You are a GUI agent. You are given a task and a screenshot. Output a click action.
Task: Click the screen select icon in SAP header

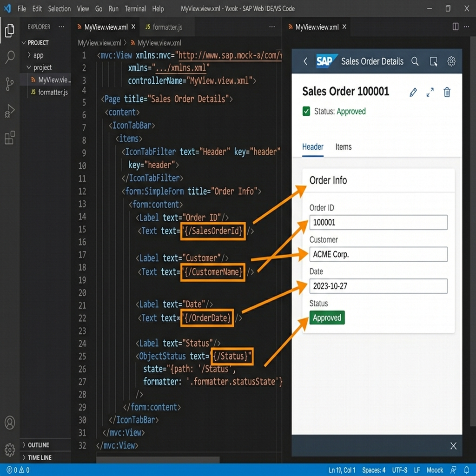pos(434,61)
